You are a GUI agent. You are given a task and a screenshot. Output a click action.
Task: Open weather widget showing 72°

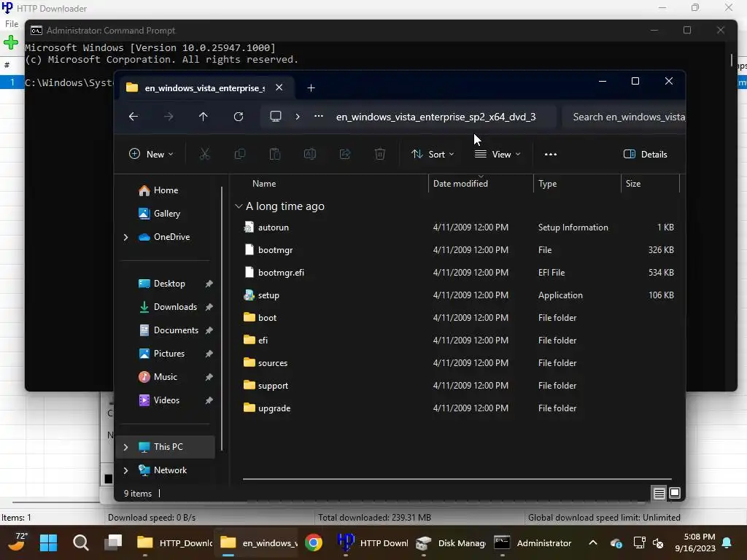(18, 542)
